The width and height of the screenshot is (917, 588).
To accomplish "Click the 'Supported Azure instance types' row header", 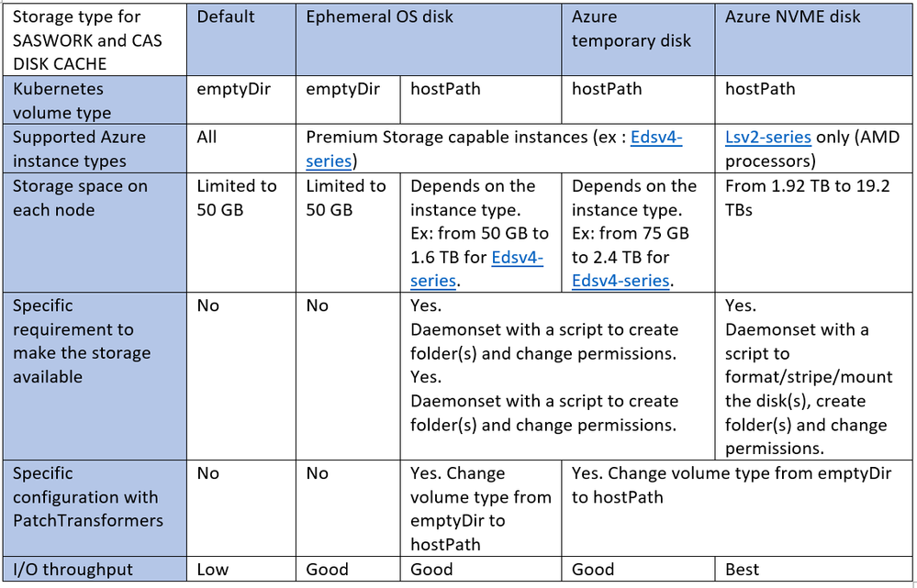I will click(70, 149).
